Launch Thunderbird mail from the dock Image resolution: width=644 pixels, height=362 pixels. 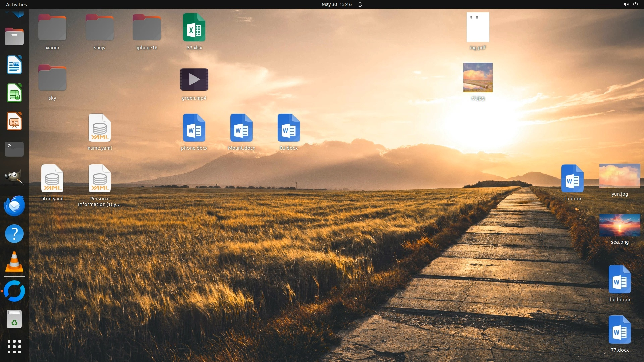coord(14,205)
